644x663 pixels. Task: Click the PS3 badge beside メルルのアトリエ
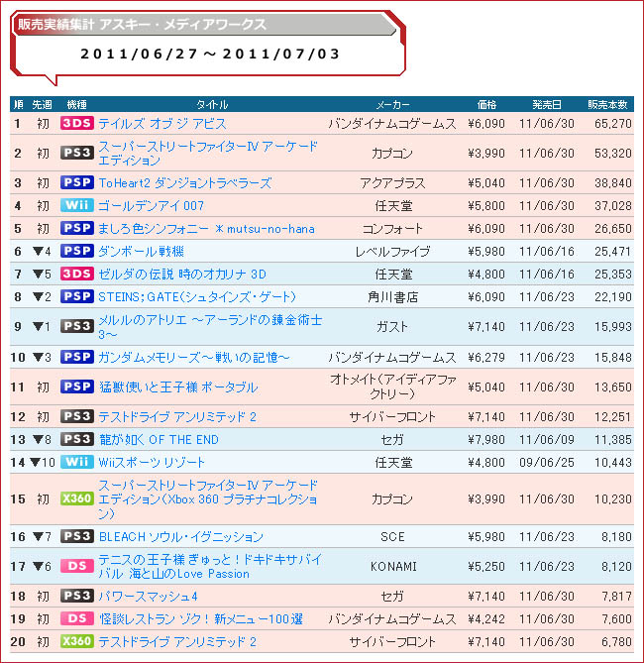(x=76, y=326)
